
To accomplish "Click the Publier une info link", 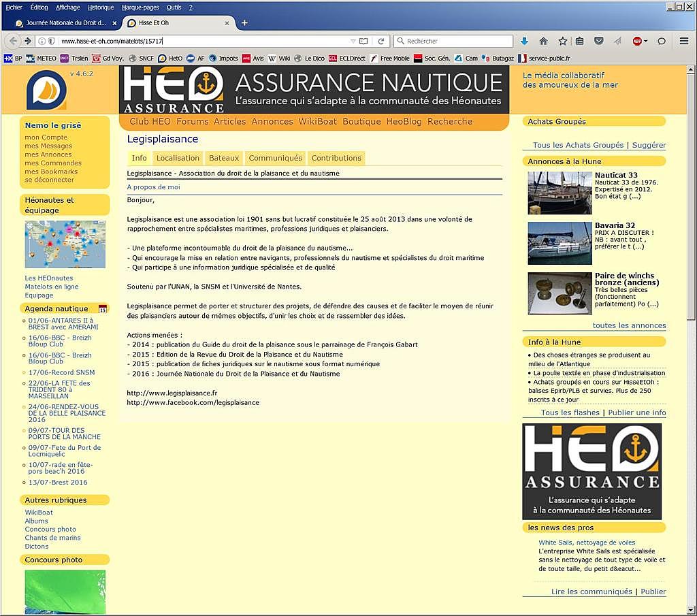I will 637,412.
